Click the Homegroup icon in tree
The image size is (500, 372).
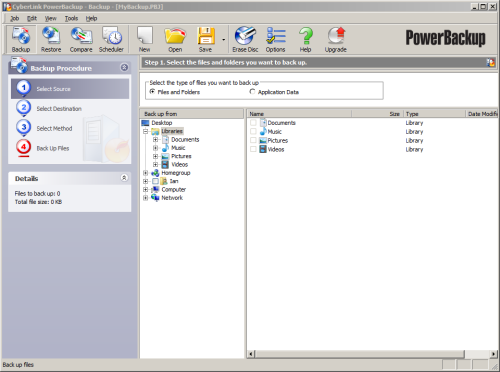155,173
